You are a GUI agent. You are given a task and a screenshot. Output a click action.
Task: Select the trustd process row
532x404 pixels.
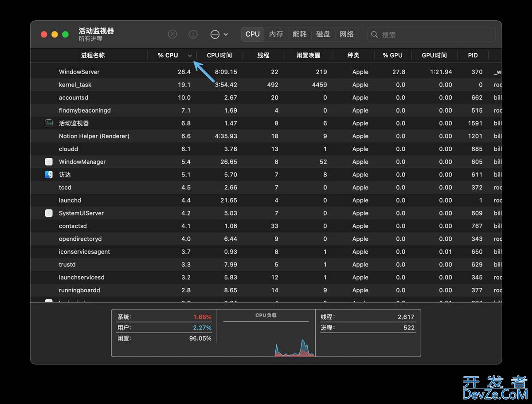point(266,265)
